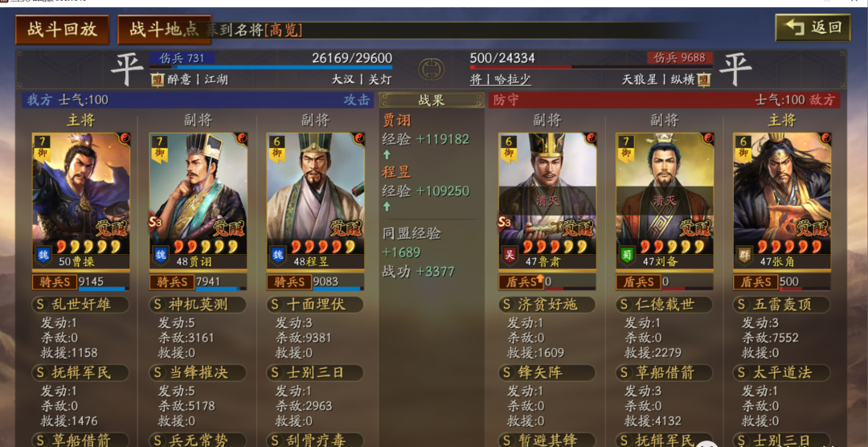Click the Wei faction badge on 曹操
This screenshot has width=868, height=447.
coord(43,254)
